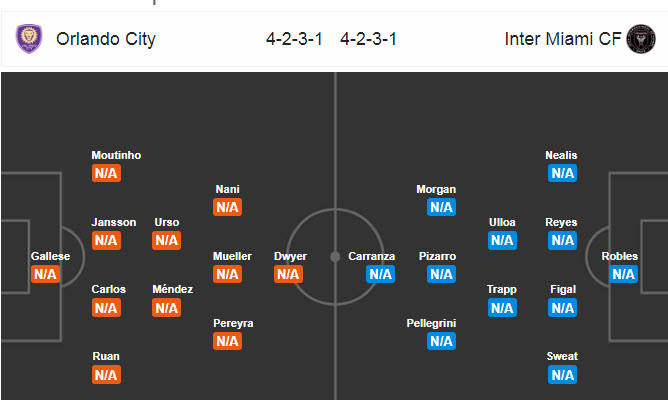
Task: Click the Orlando City club crest icon
Action: (30, 40)
